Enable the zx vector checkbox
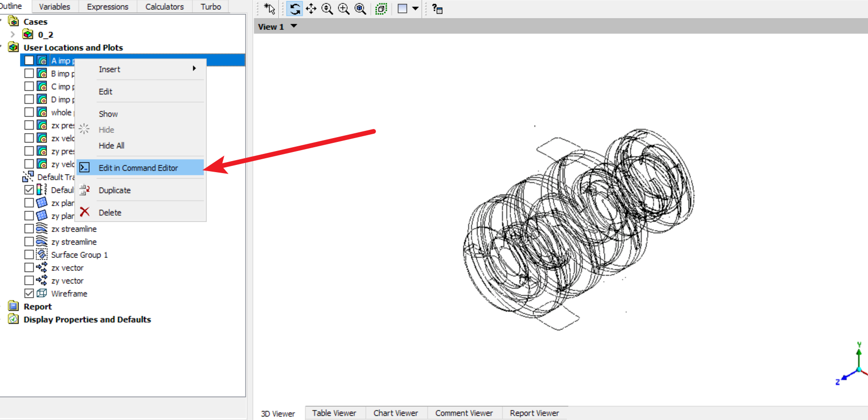 point(29,268)
